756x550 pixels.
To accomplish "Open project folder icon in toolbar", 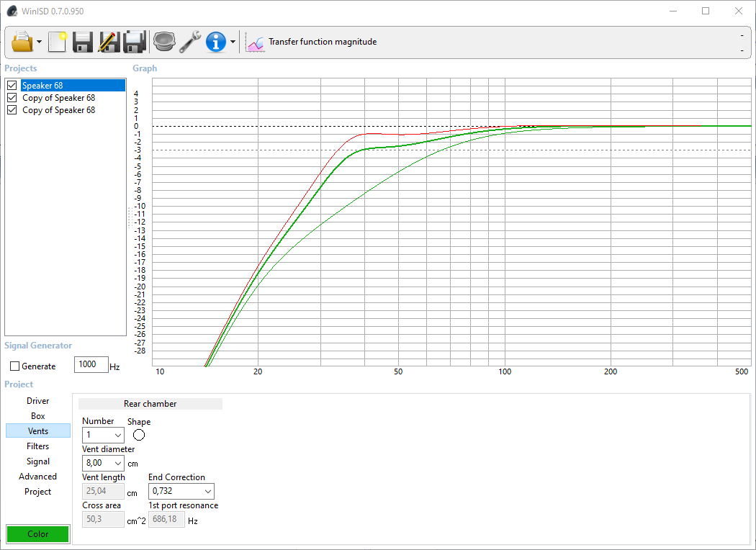I will pos(22,42).
